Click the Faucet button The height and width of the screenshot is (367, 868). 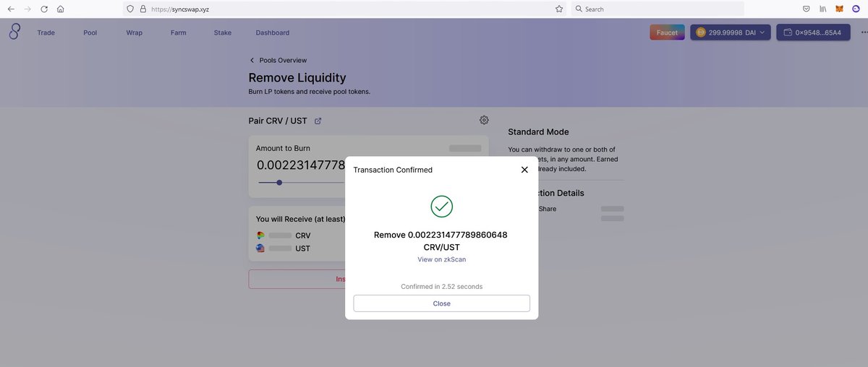click(667, 33)
